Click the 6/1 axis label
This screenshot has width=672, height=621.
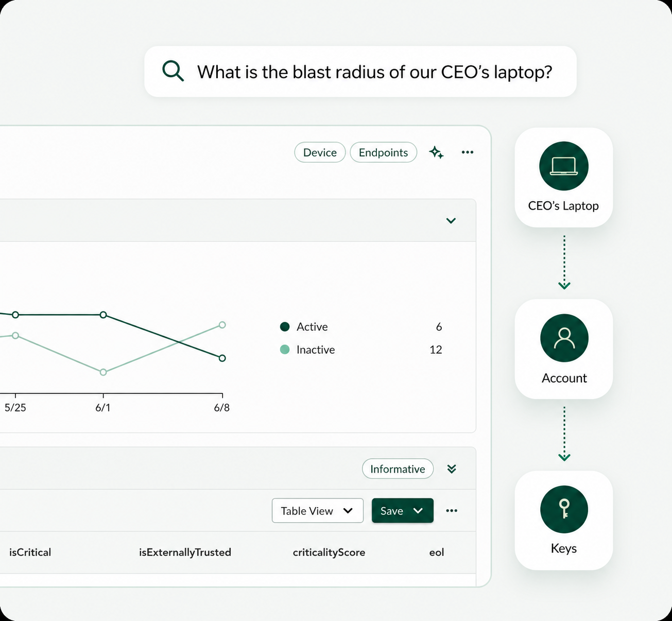click(x=103, y=408)
